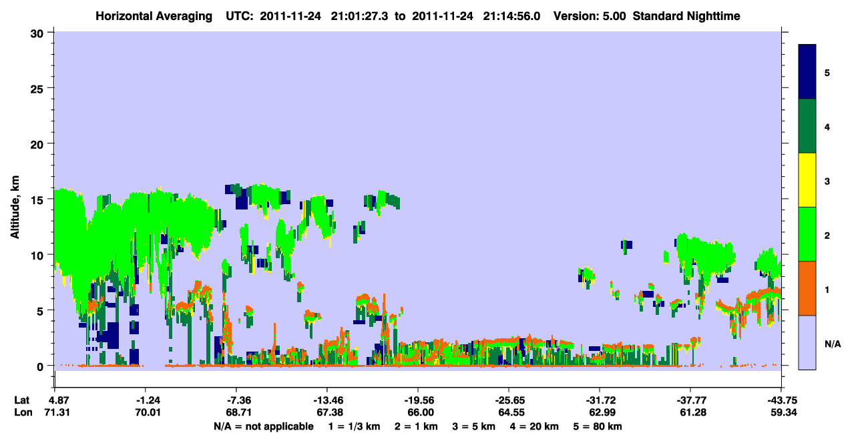Click the dark blue color bar segment labeled 5

coord(807,72)
